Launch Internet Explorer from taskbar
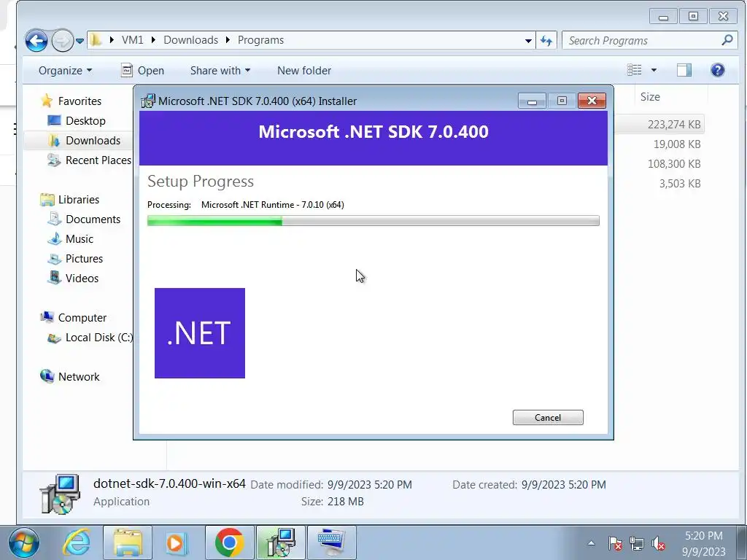The image size is (747, 560). [x=77, y=542]
